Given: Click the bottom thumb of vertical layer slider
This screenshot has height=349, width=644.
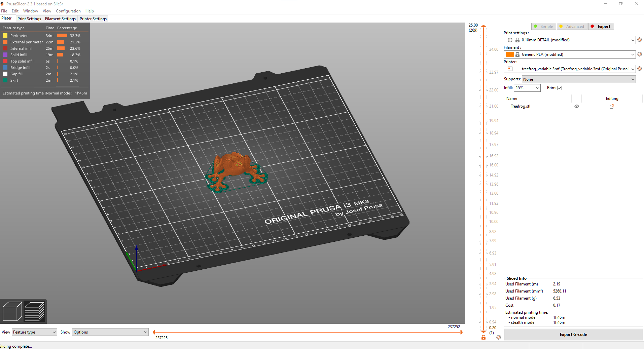Looking at the screenshot, I should pos(484,332).
